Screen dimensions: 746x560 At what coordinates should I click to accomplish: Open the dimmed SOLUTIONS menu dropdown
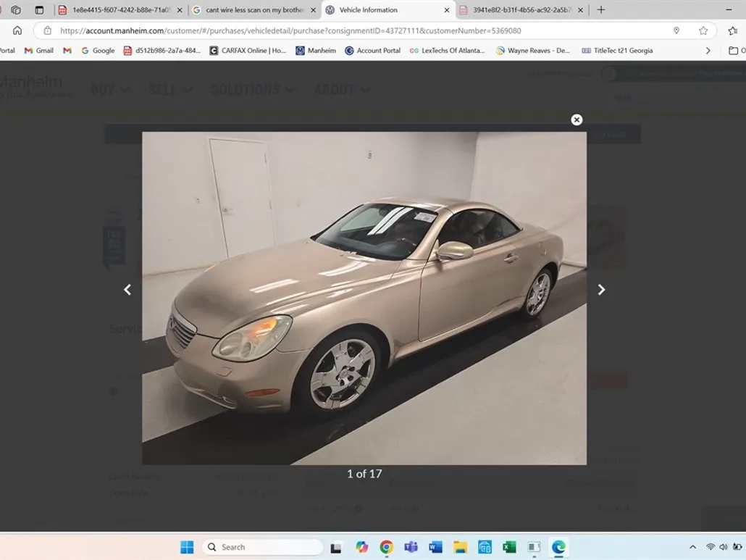pyautogui.click(x=253, y=89)
